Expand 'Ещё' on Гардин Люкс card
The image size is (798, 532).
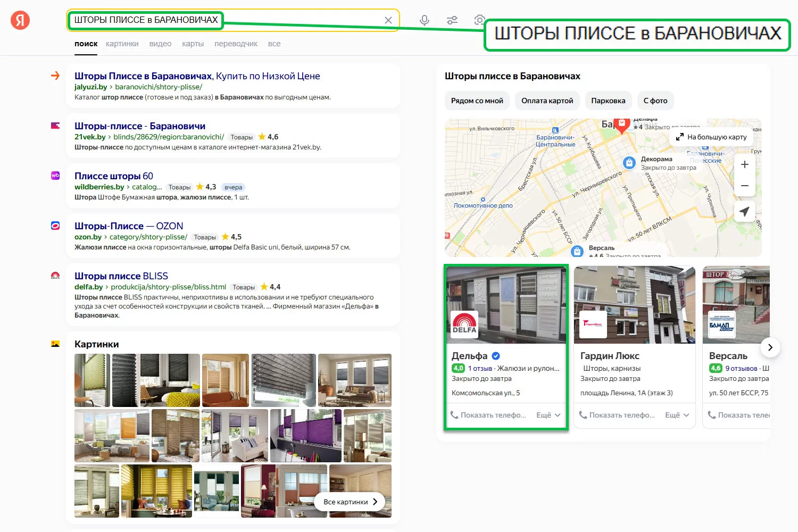677,415
